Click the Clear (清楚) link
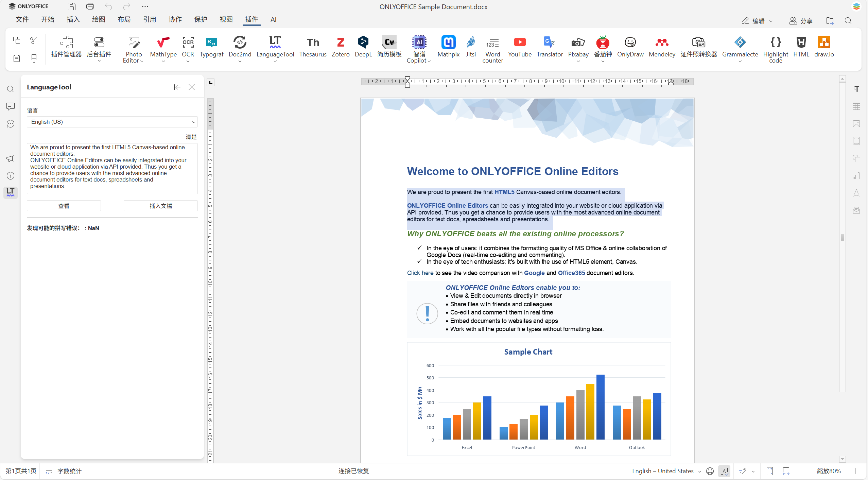Image resolution: width=868 pixels, height=480 pixels. [191, 137]
